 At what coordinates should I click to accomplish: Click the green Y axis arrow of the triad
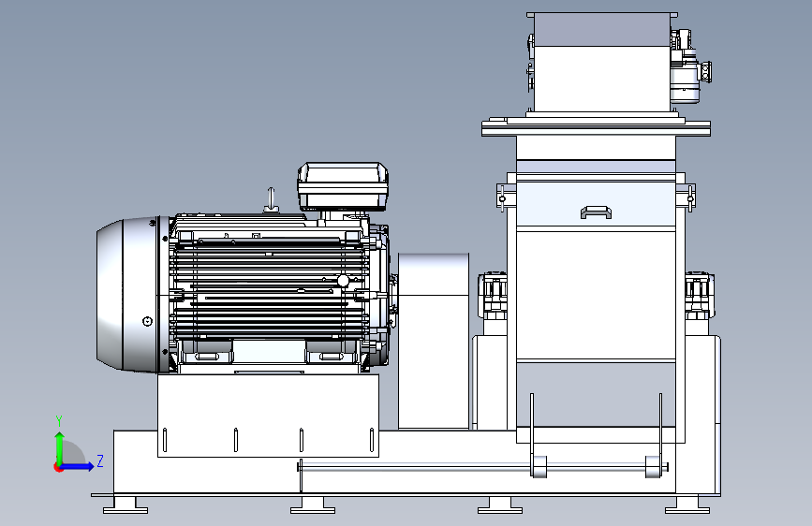click(60, 447)
